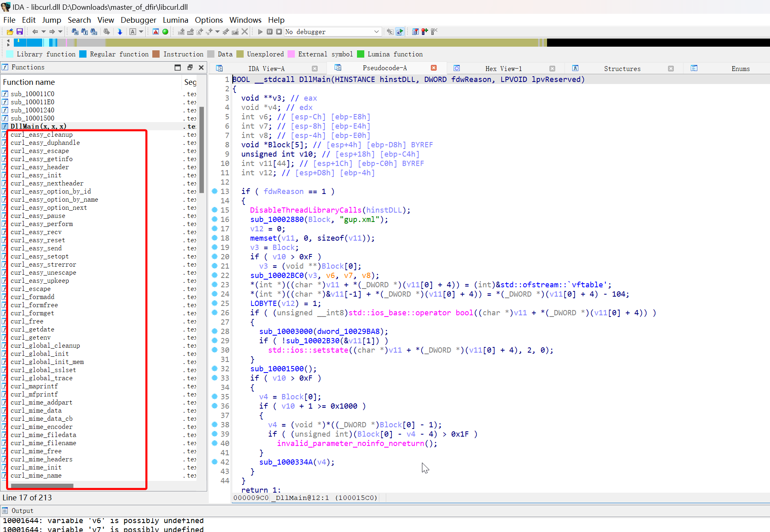
Task: Click the red plus breakpoint toolbar icon
Action: point(425,32)
